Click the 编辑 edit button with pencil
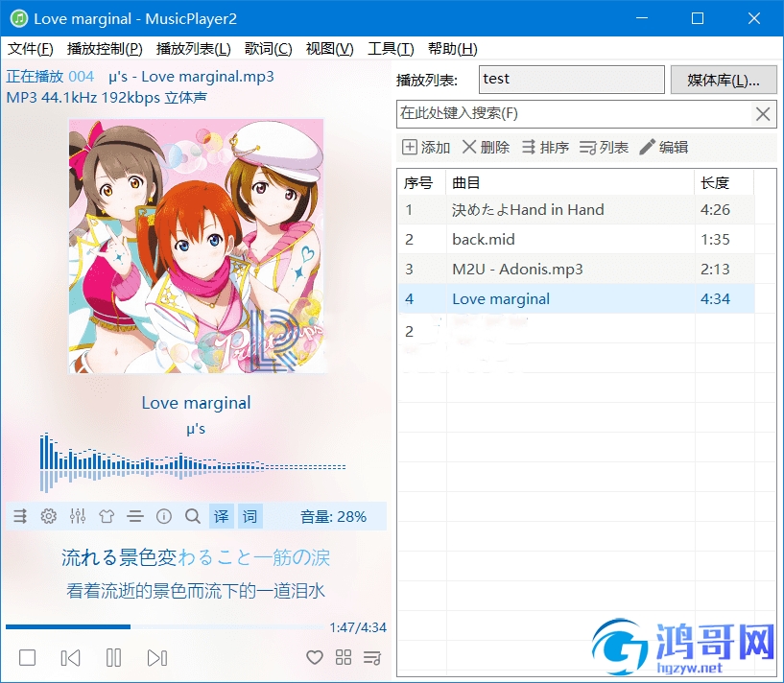784x683 pixels. click(x=664, y=148)
